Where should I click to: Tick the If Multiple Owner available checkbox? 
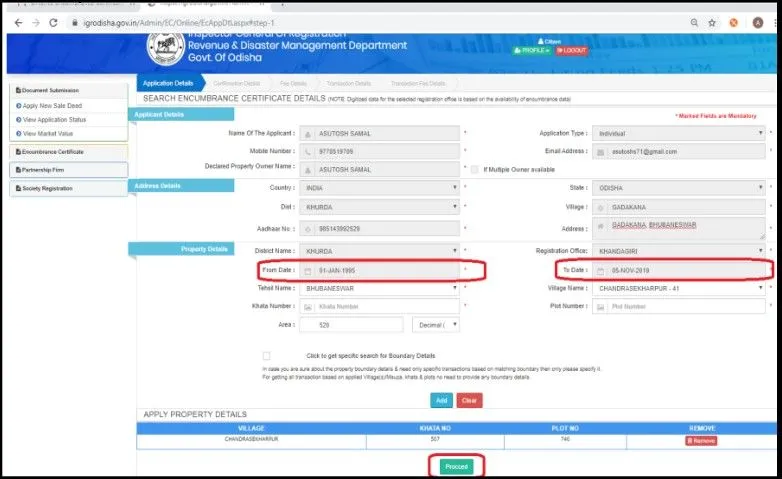(474, 169)
